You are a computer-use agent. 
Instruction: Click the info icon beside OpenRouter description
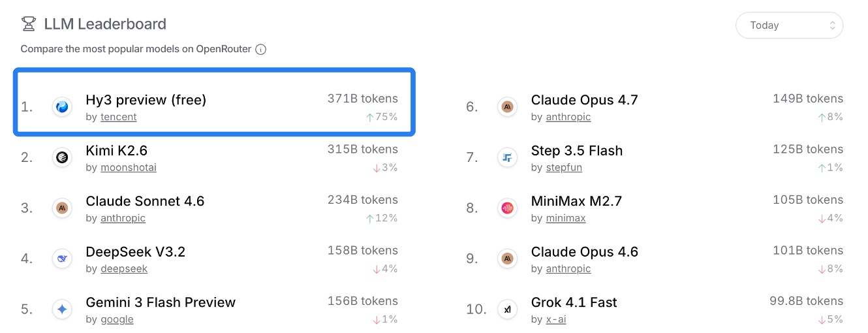(x=260, y=49)
